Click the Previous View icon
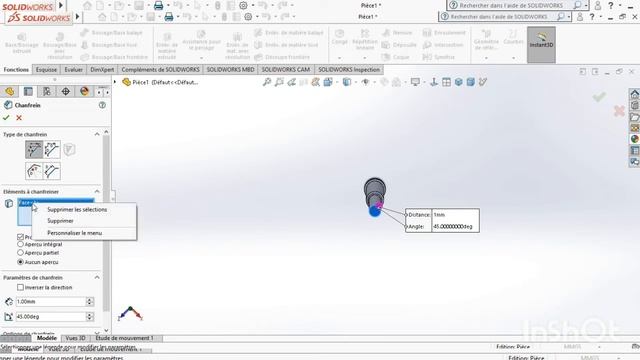The image size is (640, 360). click(291, 82)
